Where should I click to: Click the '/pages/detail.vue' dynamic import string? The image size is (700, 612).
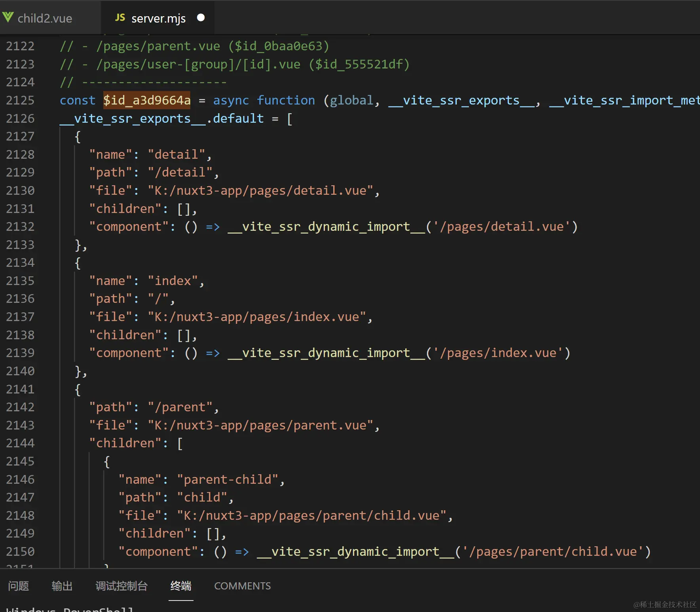502,227
